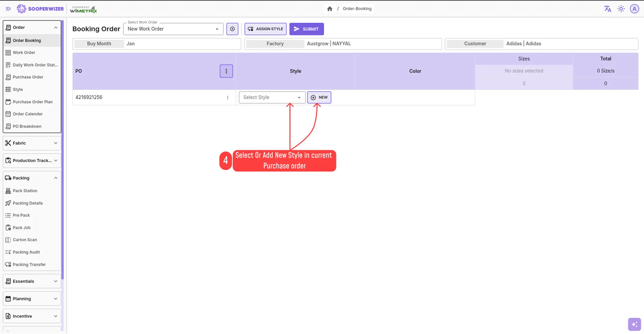Click three-dot menu beside PO 4216921256
This screenshot has height=334, width=644.
point(228,98)
